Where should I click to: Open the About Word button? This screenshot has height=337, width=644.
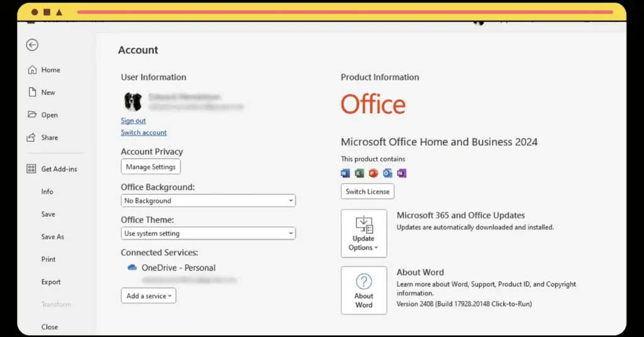click(x=364, y=290)
